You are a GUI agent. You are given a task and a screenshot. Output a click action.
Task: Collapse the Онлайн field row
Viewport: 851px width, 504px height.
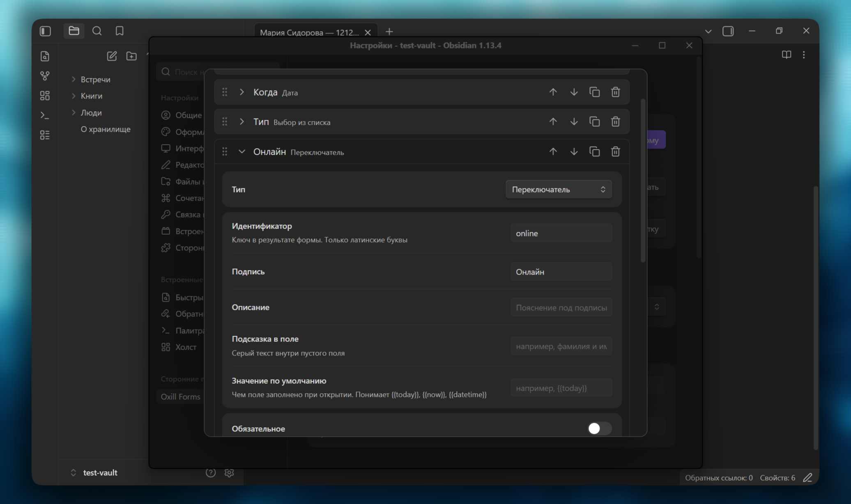242,151
